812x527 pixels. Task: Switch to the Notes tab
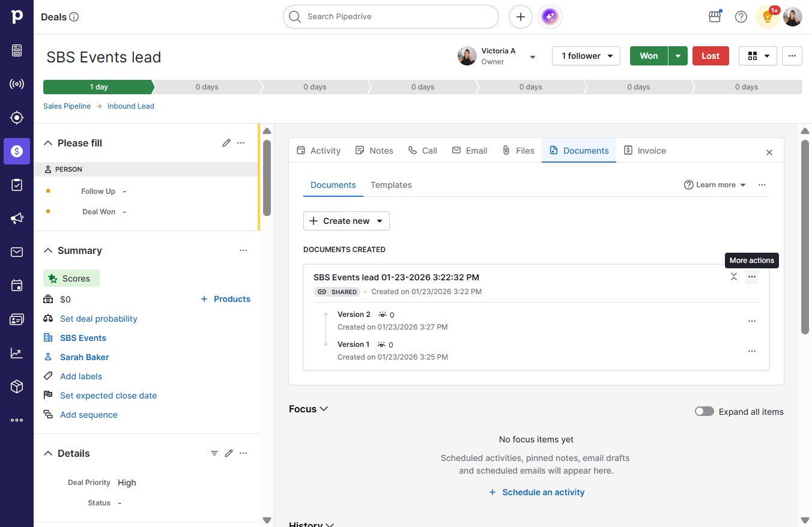[374, 151]
